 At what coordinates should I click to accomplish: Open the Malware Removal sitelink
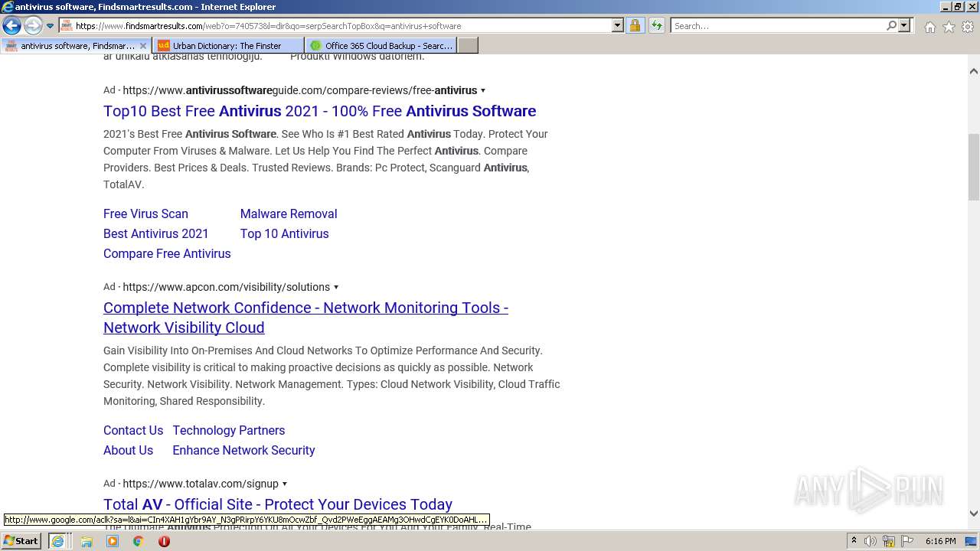tap(289, 214)
